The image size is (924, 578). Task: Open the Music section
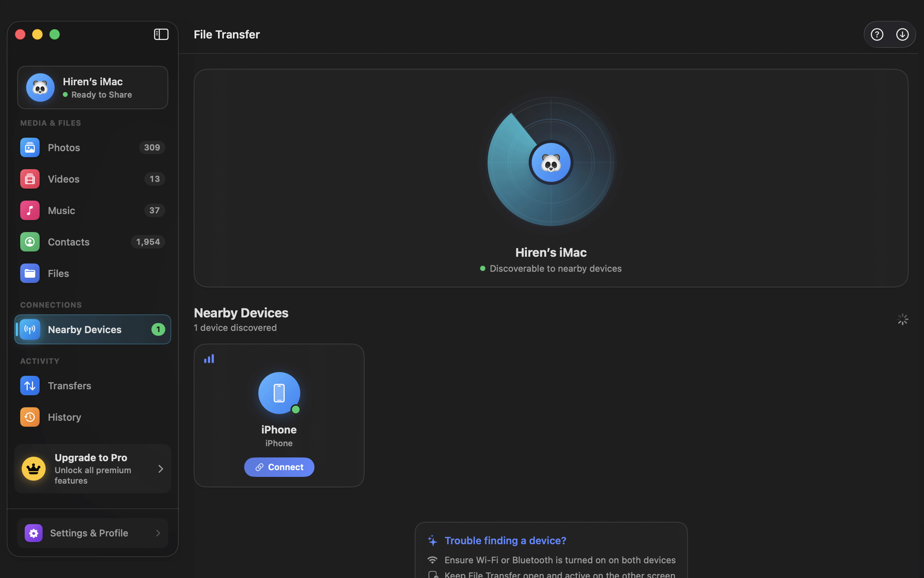pos(93,210)
